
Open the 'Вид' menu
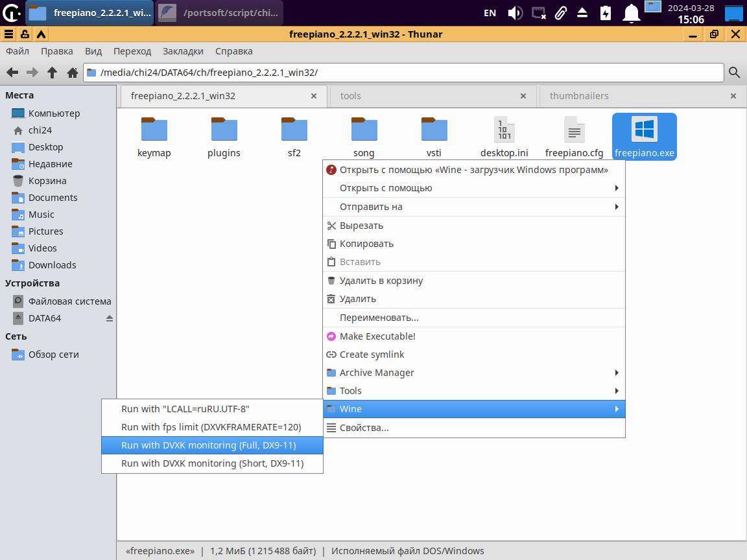click(93, 51)
